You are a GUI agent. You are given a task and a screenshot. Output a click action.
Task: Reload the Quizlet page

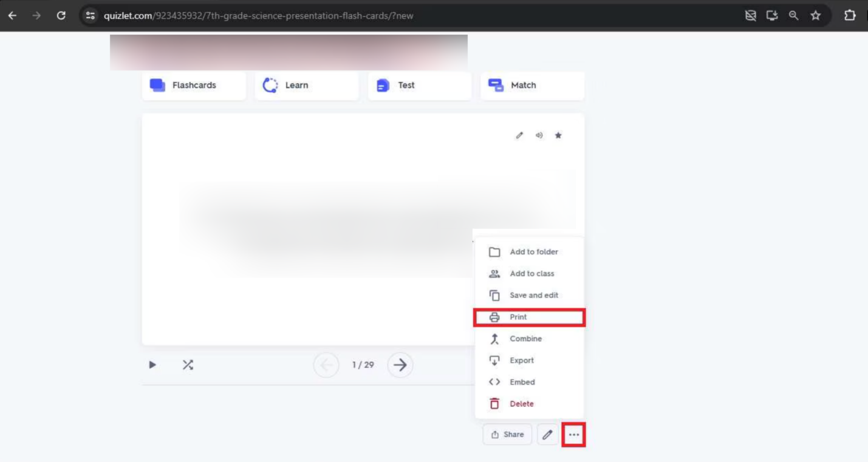61,16
